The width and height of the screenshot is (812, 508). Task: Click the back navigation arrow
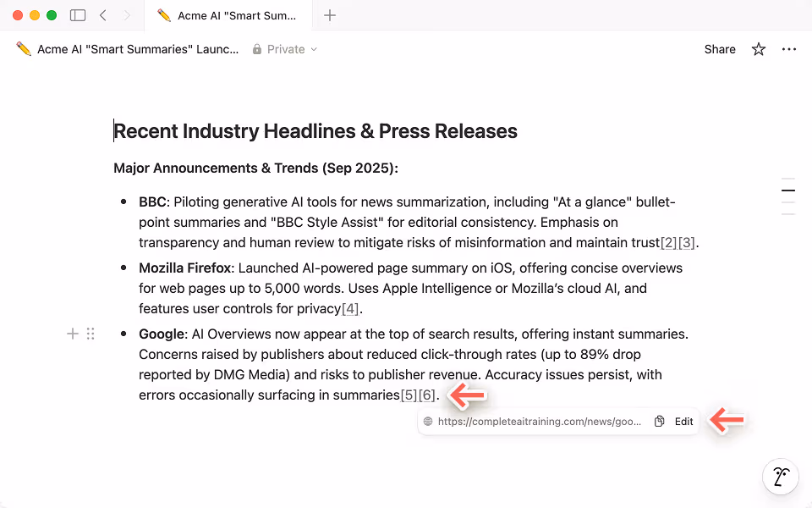pos(103,14)
